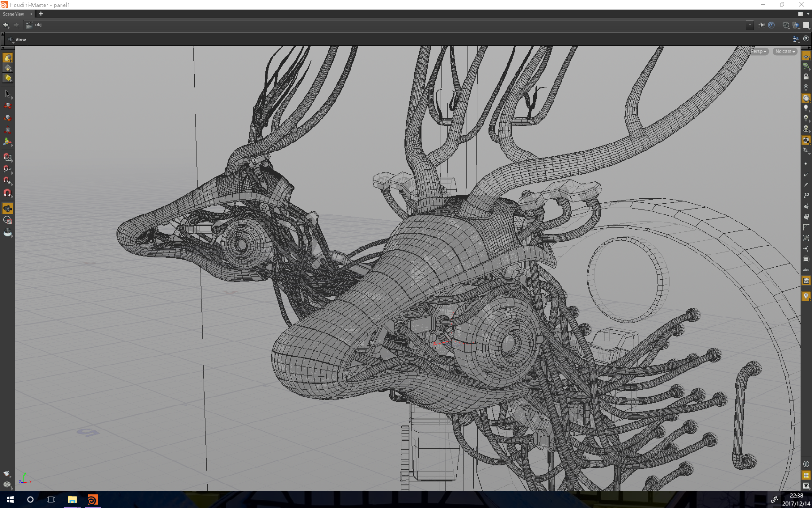Viewport: 812px width, 508px height.
Task: Open the render sphere icon in path bar
Action: click(x=796, y=25)
